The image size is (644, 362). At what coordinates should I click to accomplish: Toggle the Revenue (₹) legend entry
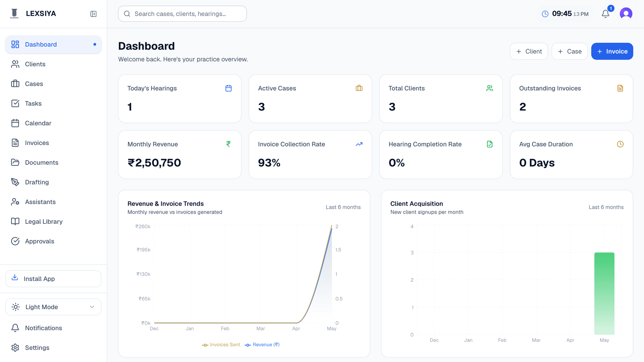[x=262, y=345]
